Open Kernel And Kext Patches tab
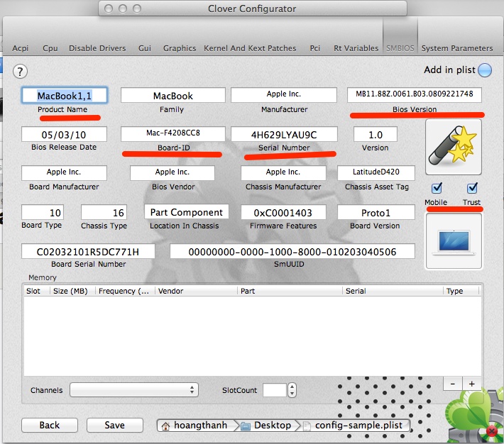 click(x=250, y=48)
